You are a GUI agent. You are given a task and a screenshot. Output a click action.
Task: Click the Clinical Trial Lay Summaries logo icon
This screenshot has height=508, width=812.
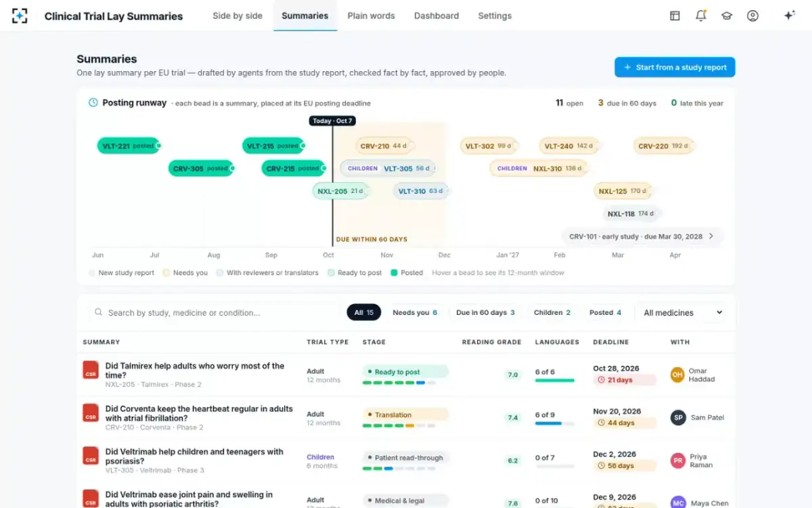click(x=20, y=16)
